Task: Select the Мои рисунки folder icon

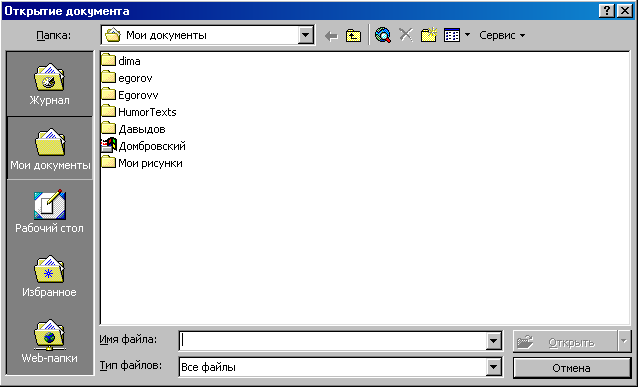Action: click(x=108, y=163)
